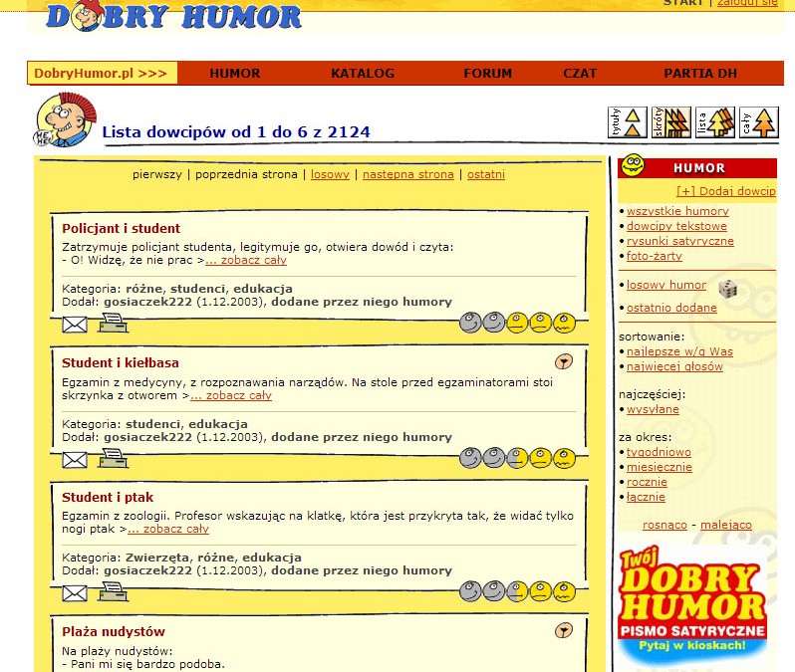Rate Student i kiełbasa with middle face
The height and width of the screenshot is (672, 795).
click(x=517, y=458)
